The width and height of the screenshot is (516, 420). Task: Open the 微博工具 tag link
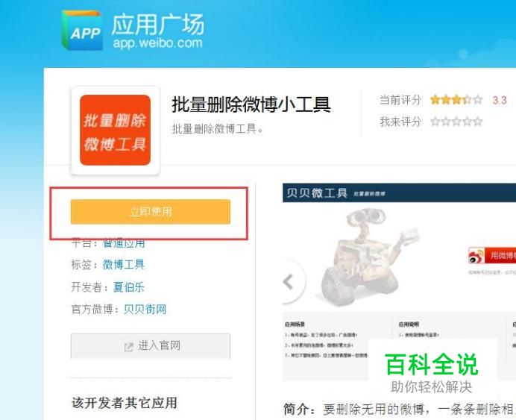tap(124, 265)
